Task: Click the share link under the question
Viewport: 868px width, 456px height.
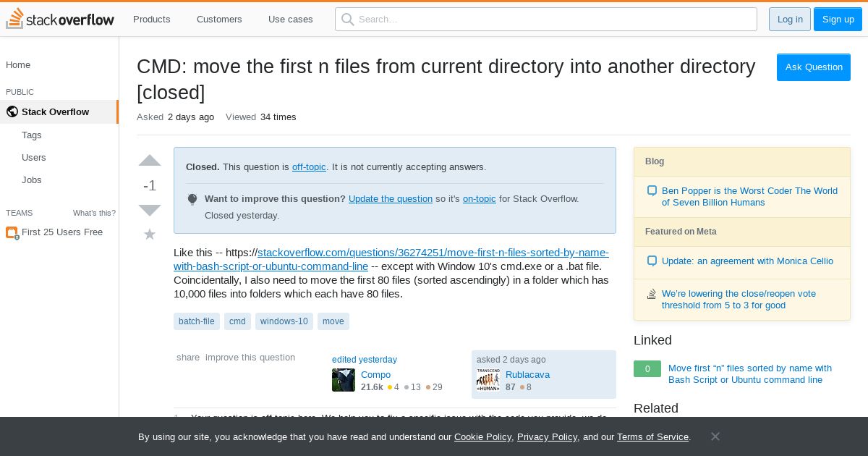Action: (x=188, y=358)
